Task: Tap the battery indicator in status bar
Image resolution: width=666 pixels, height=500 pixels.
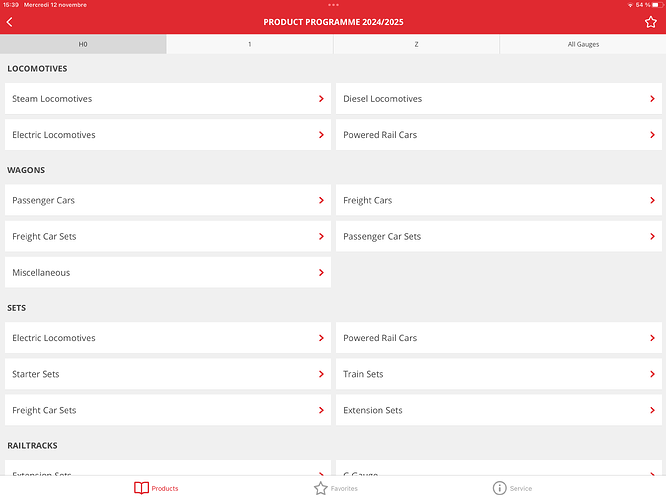Action: [x=656, y=5]
